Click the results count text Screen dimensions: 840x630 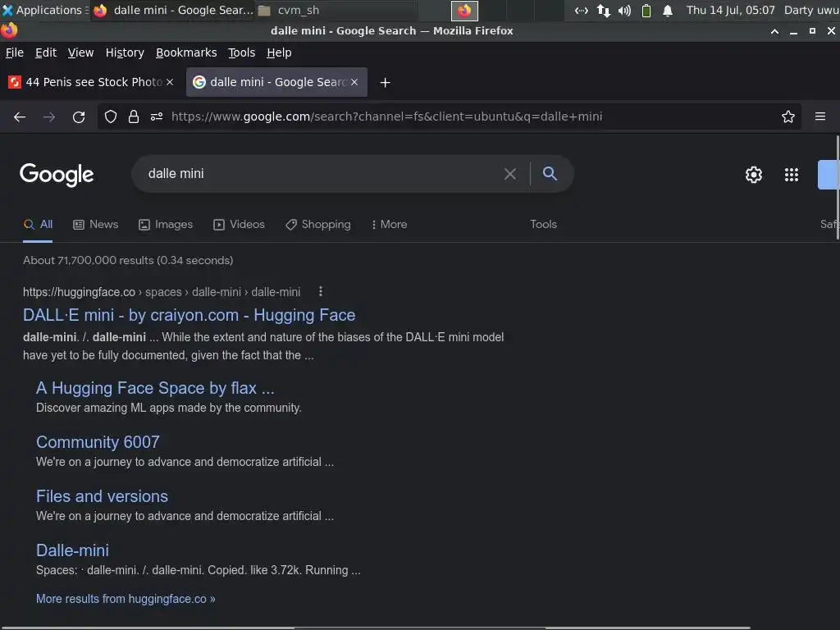[128, 260]
